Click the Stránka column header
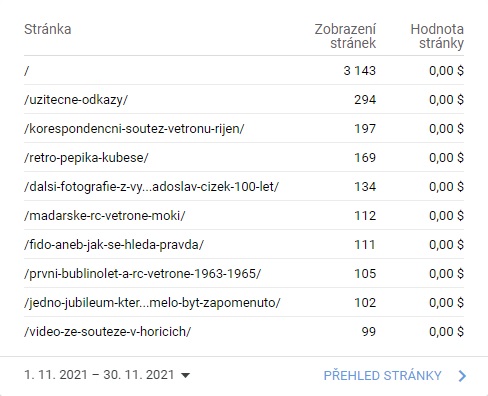488x396 pixels. tap(48, 29)
